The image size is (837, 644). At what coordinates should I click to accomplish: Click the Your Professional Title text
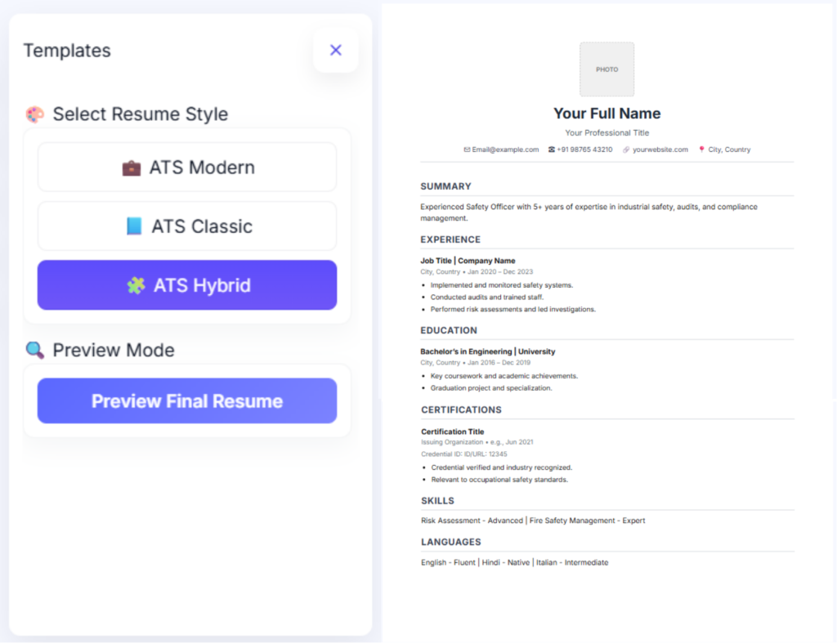[606, 132]
